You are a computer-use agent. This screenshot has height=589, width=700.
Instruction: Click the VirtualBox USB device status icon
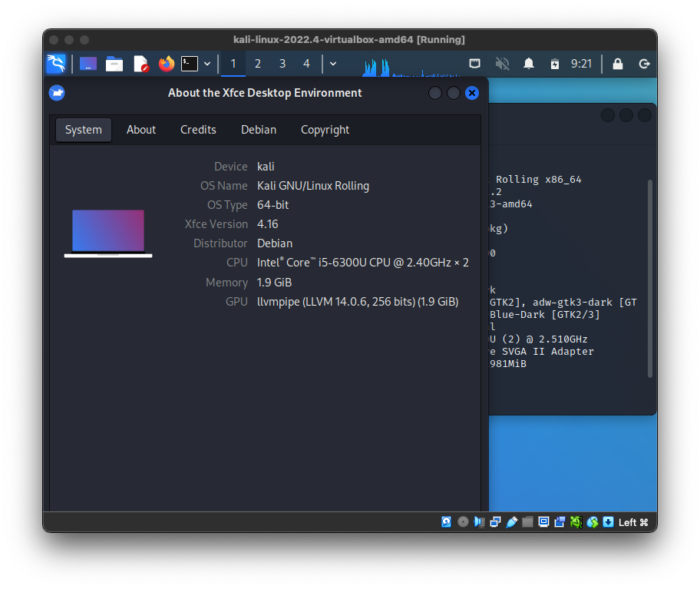coord(510,522)
